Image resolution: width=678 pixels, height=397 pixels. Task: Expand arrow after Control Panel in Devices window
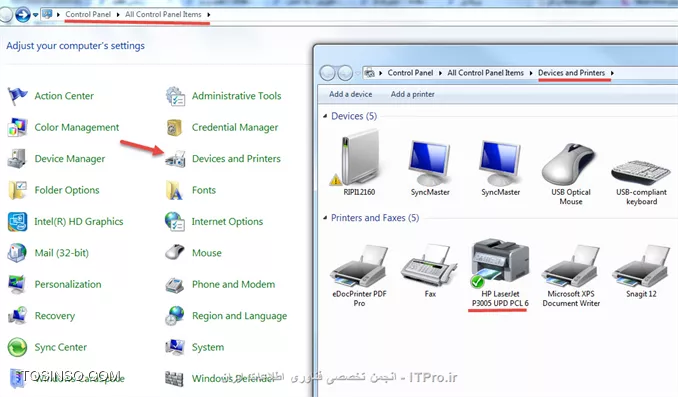coord(440,73)
